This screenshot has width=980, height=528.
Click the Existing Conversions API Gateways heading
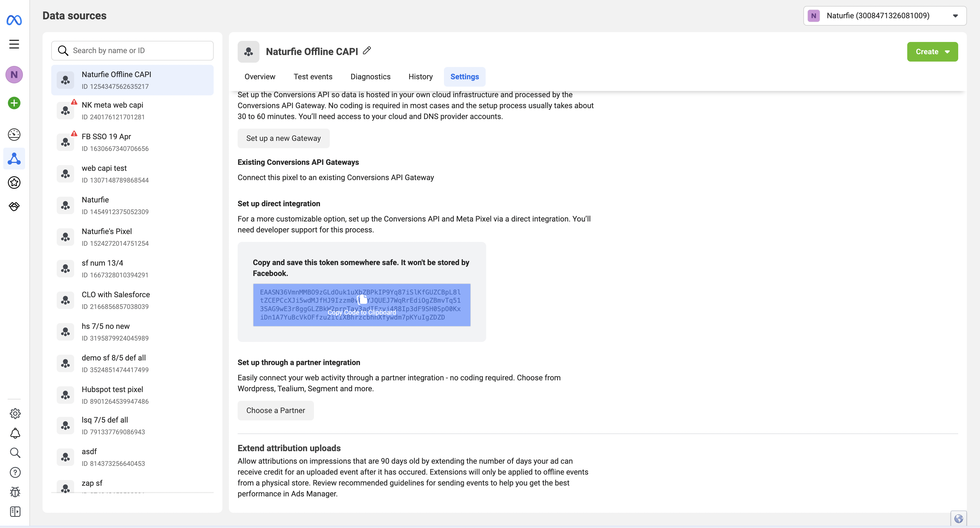point(298,162)
